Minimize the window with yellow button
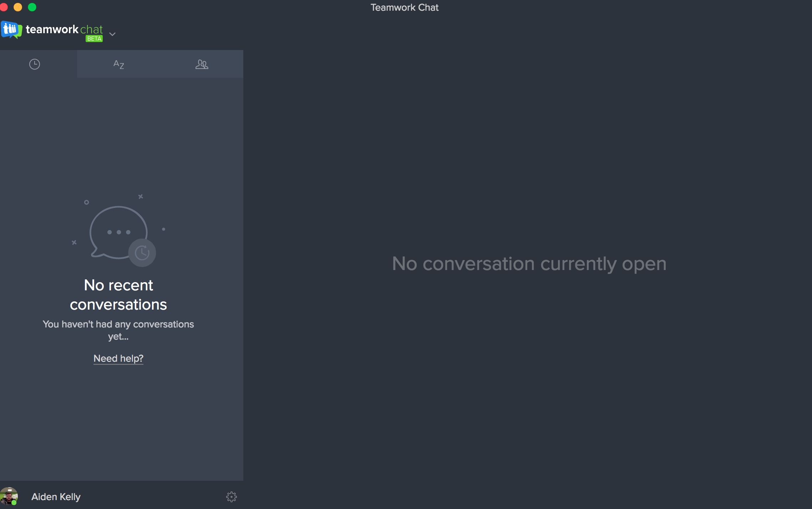The height and width of the screenshot is (509, 812). point(18,7)
